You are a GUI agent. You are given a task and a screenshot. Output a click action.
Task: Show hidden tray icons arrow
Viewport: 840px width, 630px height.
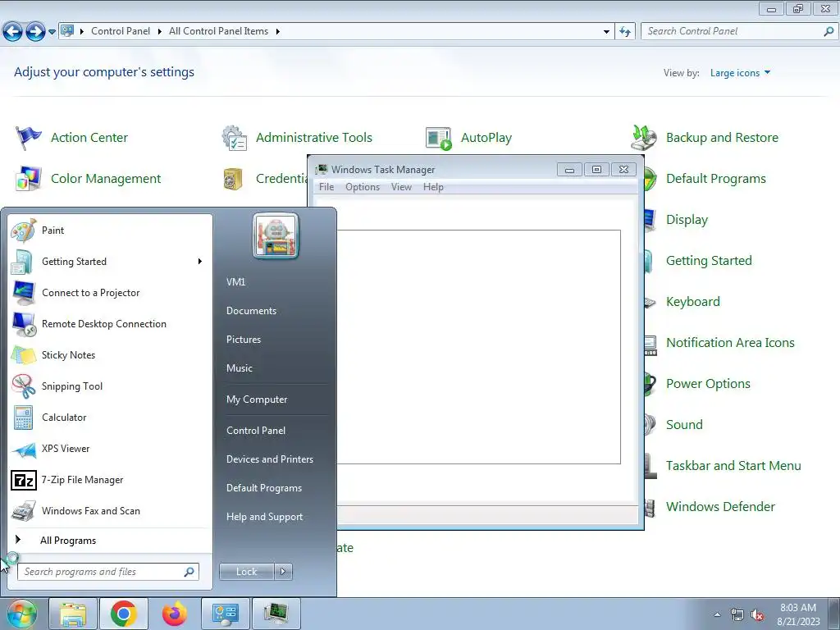[x=717, y=615]
